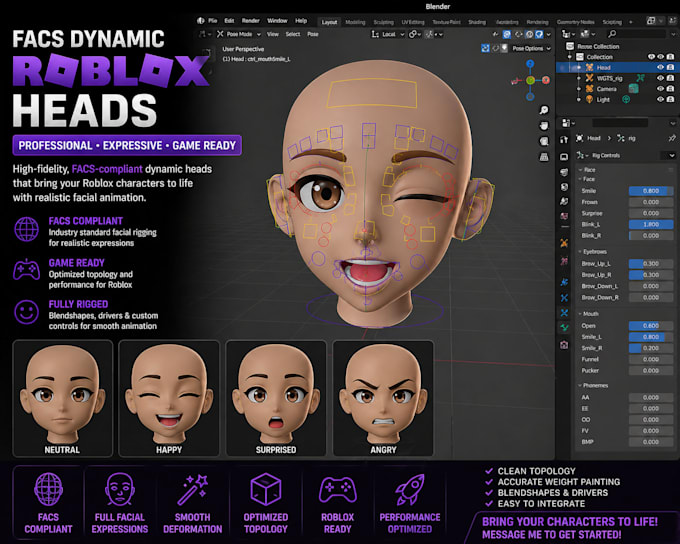Open the World properties tab icon
Image resolution: width=680 pixels, height=544 pixels.
pos(564,216)
